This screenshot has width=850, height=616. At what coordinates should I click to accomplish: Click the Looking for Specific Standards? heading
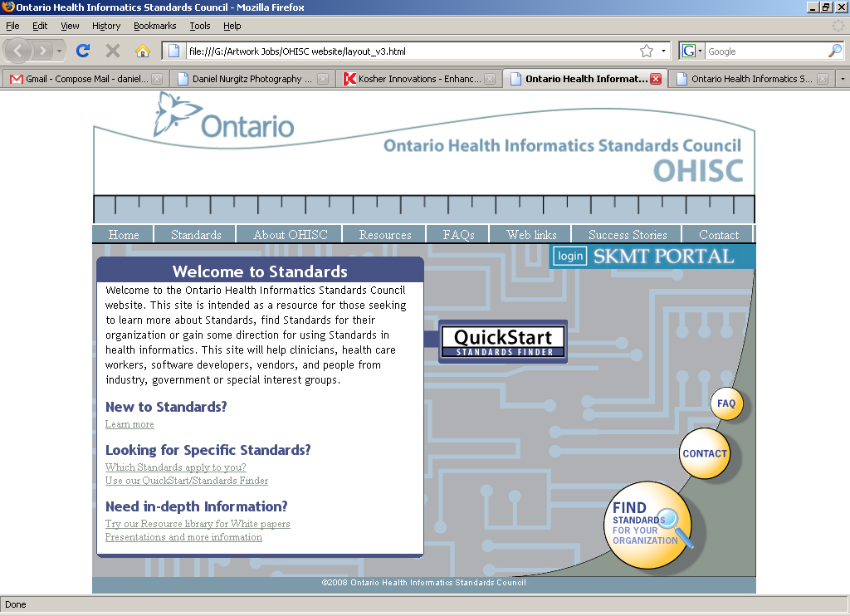208,450
